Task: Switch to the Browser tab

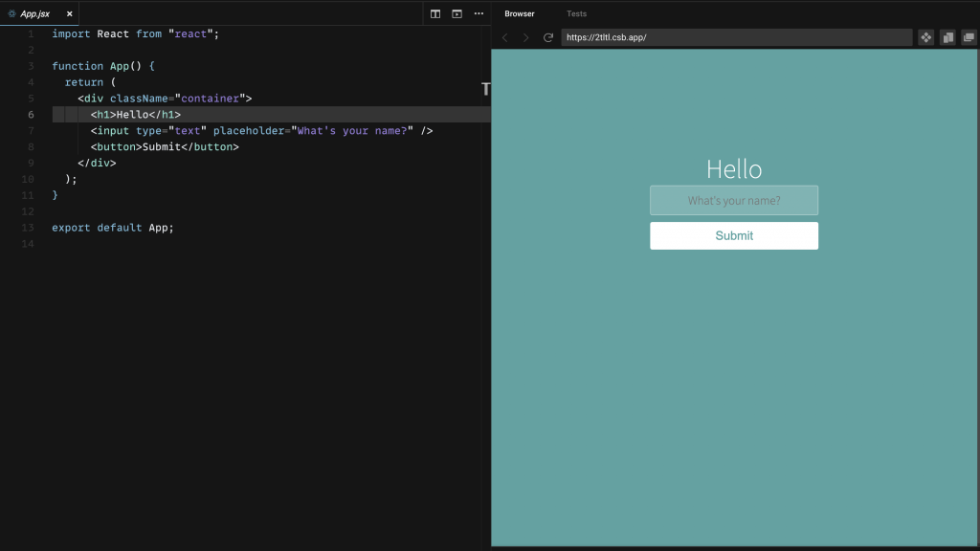Action: point(520,13)
